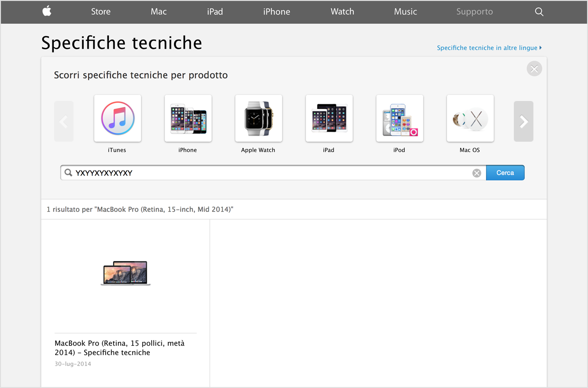Image resolution: width=588 pixels, height=388 pixels.
Task: Click the 30-lug-2014 date text
Action: [x=73, y=364]
